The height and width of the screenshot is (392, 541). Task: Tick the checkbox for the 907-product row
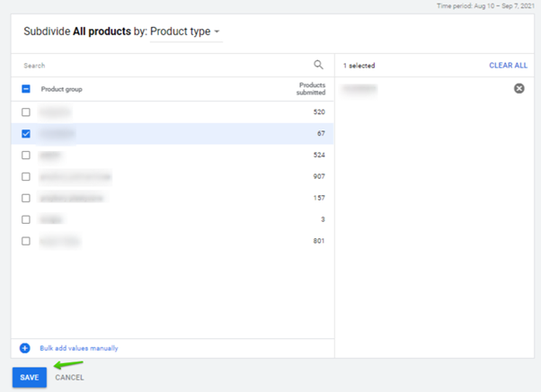pos(25,177)
